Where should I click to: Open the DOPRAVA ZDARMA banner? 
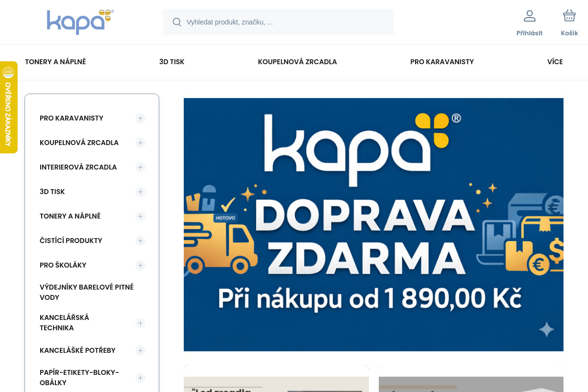click(x=373, y=224)
